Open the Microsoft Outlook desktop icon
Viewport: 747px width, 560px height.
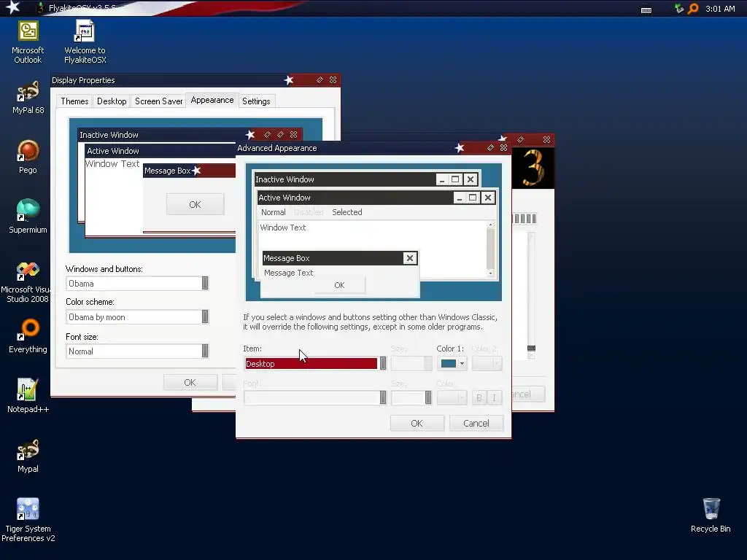[x=28, y=42]
